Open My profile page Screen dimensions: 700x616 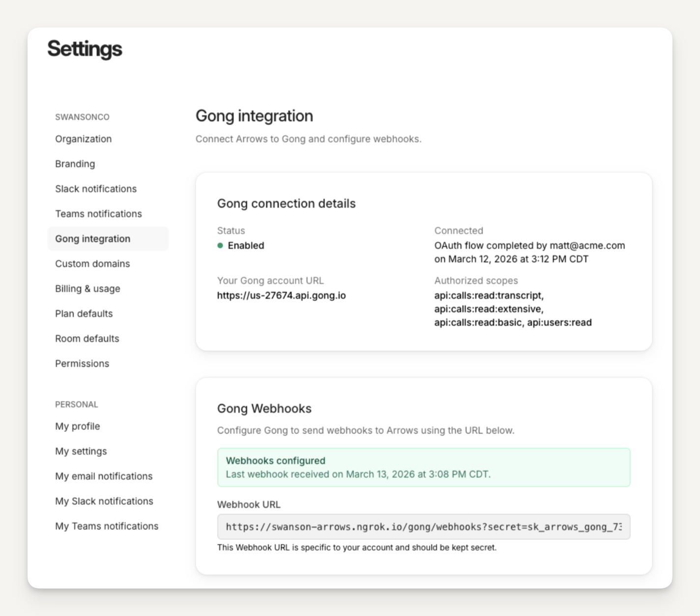point(77,426)
